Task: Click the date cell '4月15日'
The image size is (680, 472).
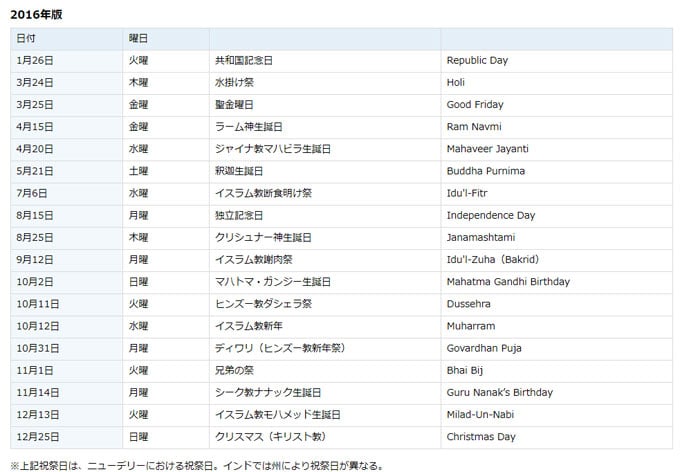Action: (x=67, y=127)
